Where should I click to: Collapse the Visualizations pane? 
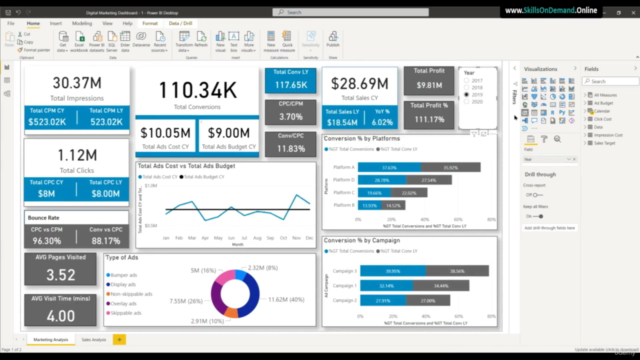point(575,69)
